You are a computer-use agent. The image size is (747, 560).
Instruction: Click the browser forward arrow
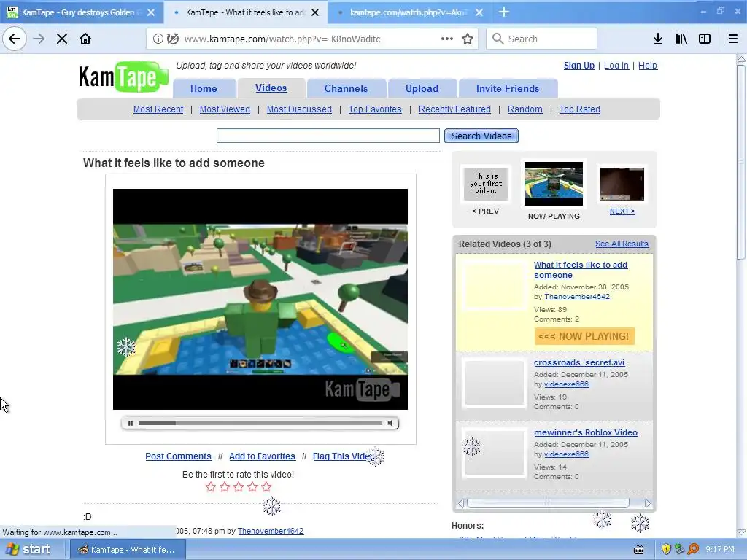(x=39, y=39)
